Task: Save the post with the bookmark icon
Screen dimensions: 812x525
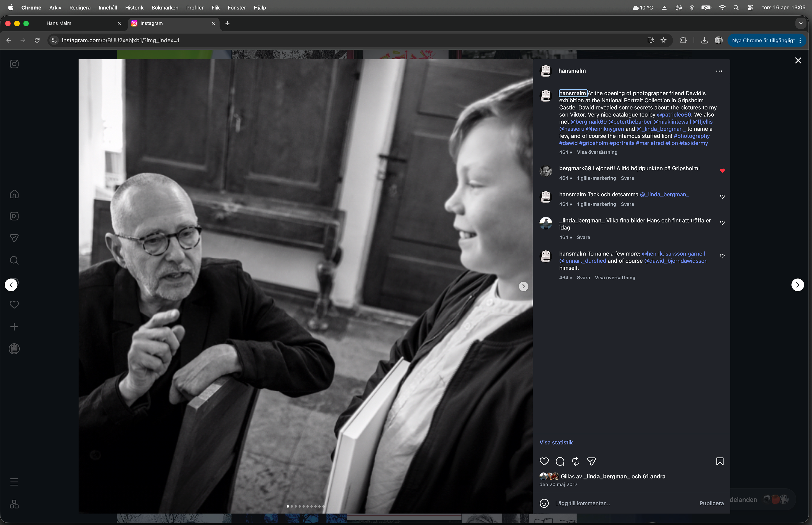Action: 720,462
